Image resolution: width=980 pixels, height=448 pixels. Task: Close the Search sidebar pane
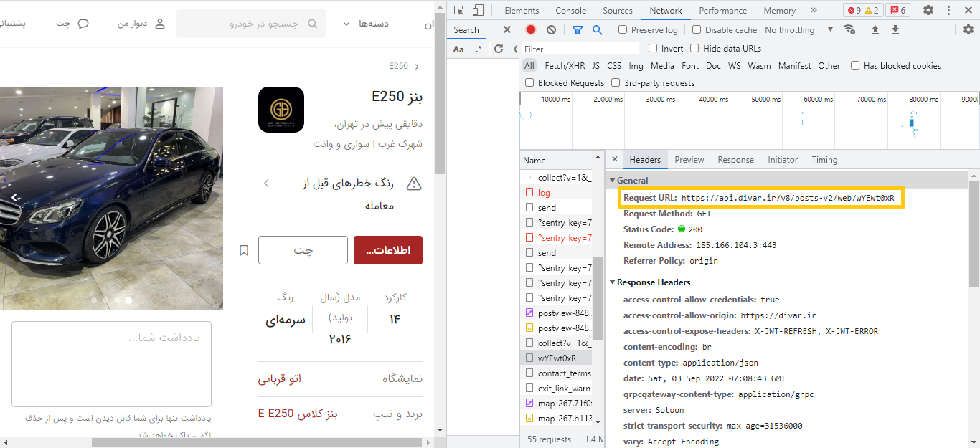point(507,29)
